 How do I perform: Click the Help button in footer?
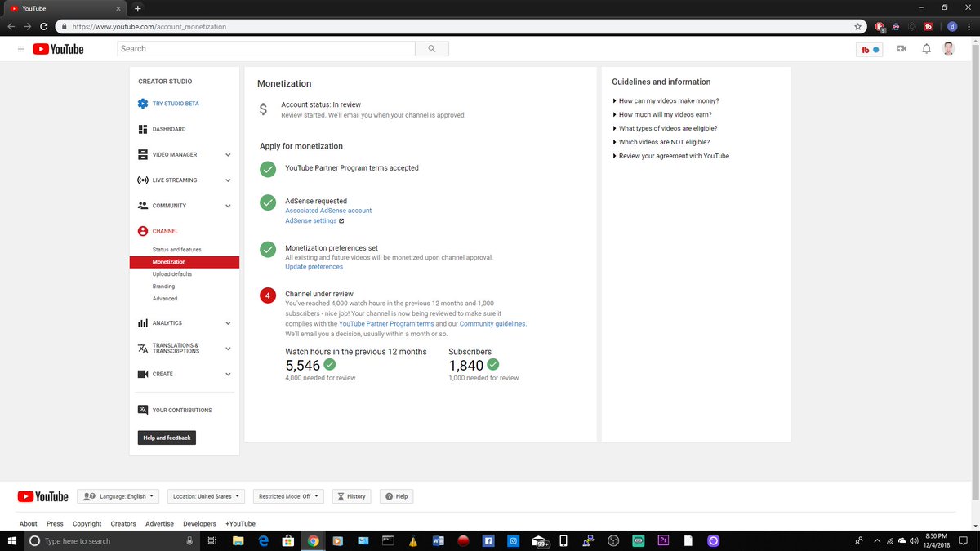[x=396, y=496]
